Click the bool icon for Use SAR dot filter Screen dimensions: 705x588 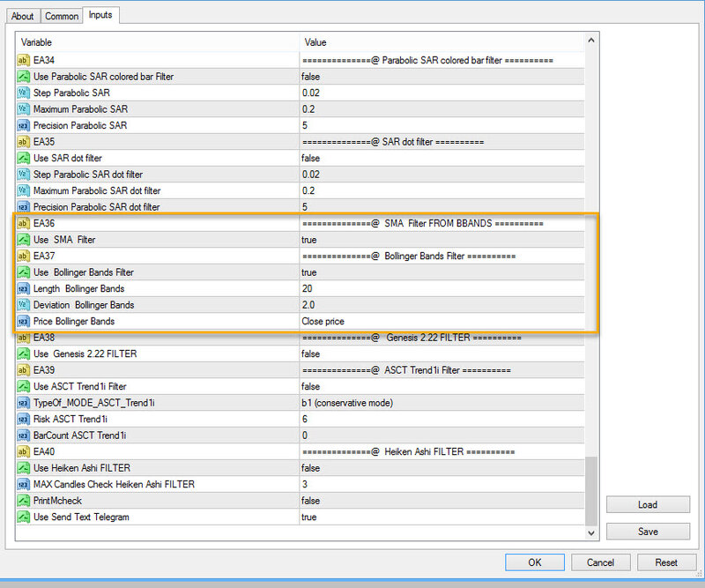24,158
